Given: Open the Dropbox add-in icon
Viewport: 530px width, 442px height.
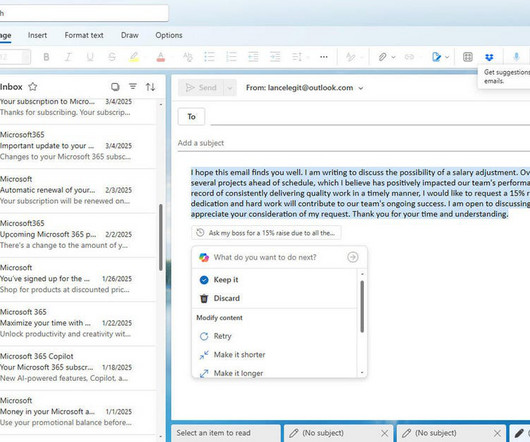Looking at the screenshot, I should (x=489, y=57).
